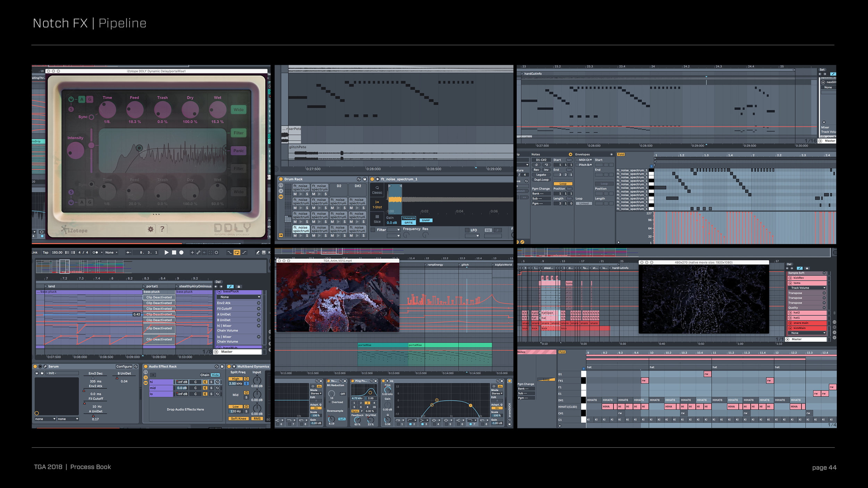Screen dimensions: 868x488
Task: Click the Stop button in Ableton transport
Action: pos(174,252)
